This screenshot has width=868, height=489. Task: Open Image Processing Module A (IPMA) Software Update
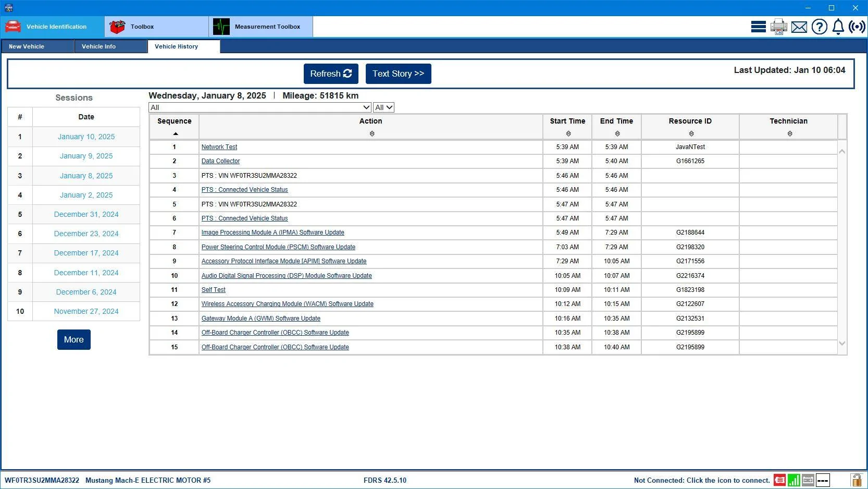pos(273,233)
